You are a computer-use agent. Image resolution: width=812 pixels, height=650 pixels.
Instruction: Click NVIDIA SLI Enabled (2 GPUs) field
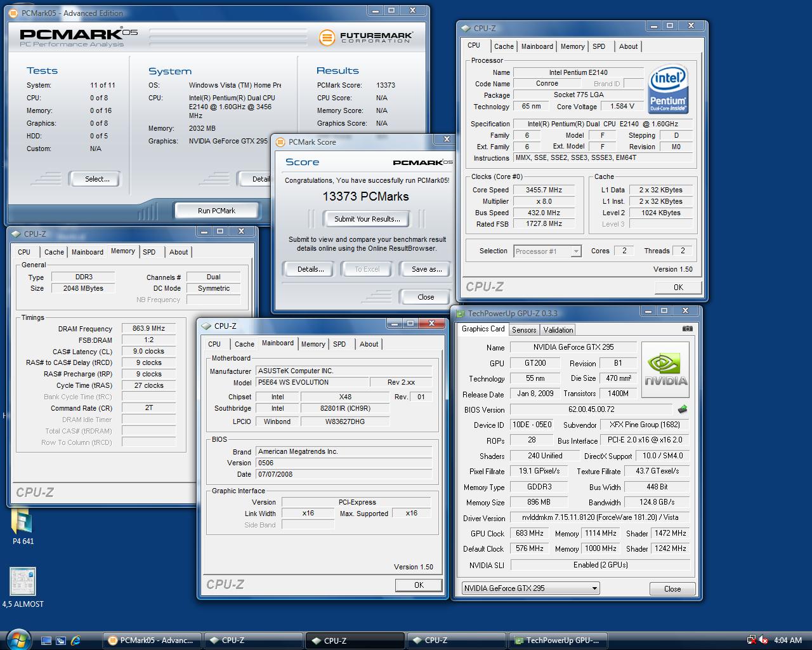[600, 565]
